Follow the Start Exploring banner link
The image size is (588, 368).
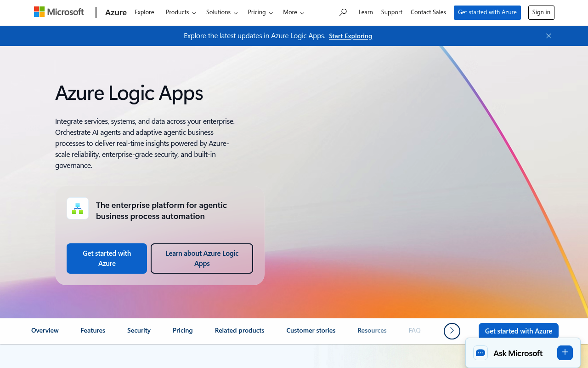pyautogui.click(x=351, y=36)
